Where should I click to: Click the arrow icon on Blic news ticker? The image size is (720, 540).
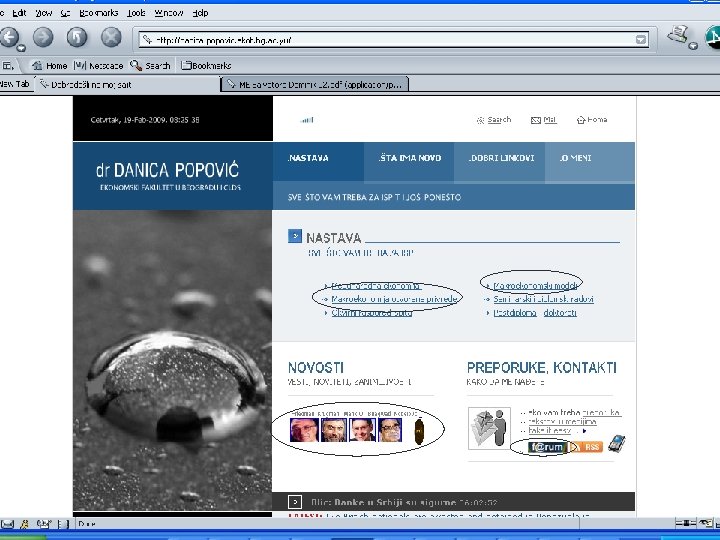click(x=295, y=502)
